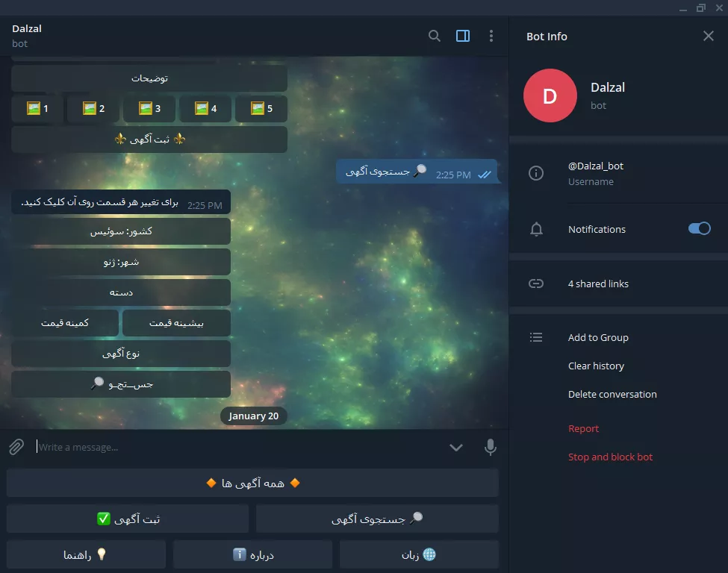Click the username info icon
Screen dimensions: 728x573
(x=536, y=173)
